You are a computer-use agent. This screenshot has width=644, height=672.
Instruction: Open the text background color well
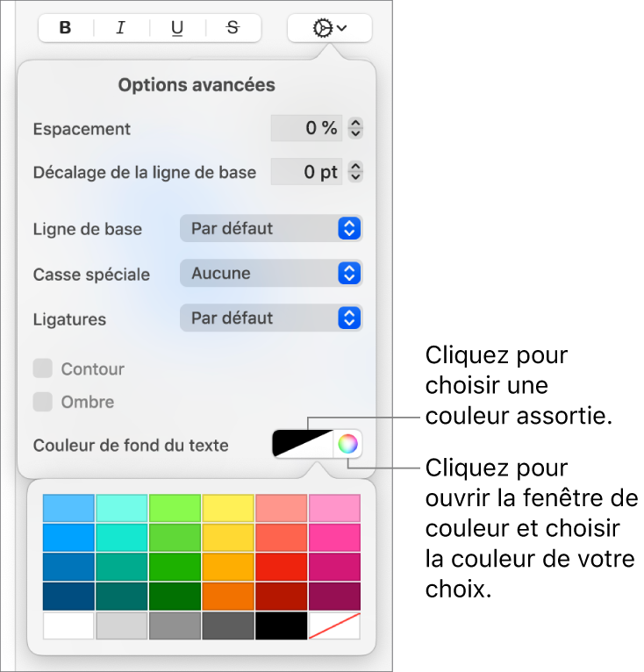(304, 444)
